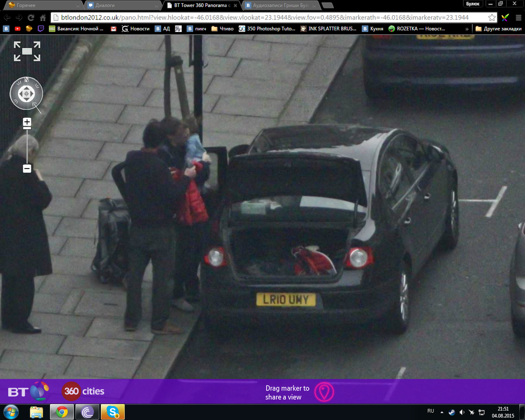
Task: Click the panorama zoom slider track
Action: click(x=27, y=146)
